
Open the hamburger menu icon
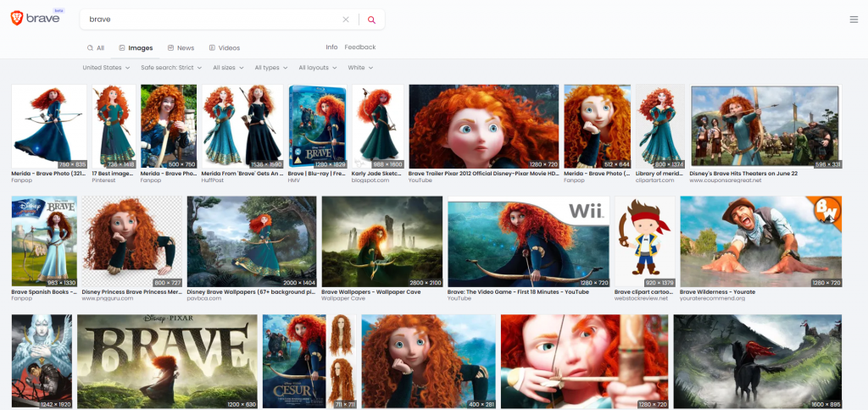853,19
